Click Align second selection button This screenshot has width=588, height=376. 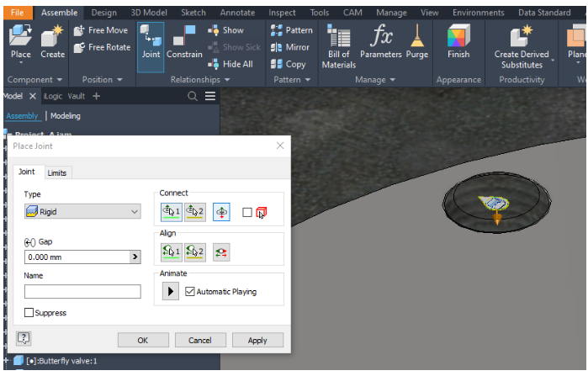pos(195,252)
